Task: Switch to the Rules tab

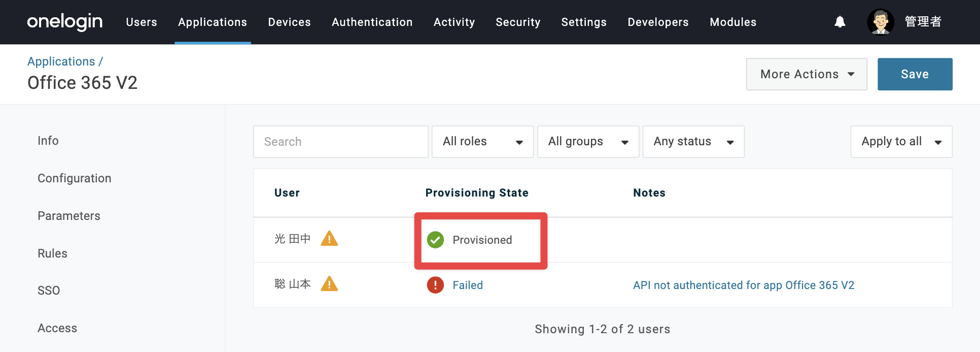Action: click(52, 253)
